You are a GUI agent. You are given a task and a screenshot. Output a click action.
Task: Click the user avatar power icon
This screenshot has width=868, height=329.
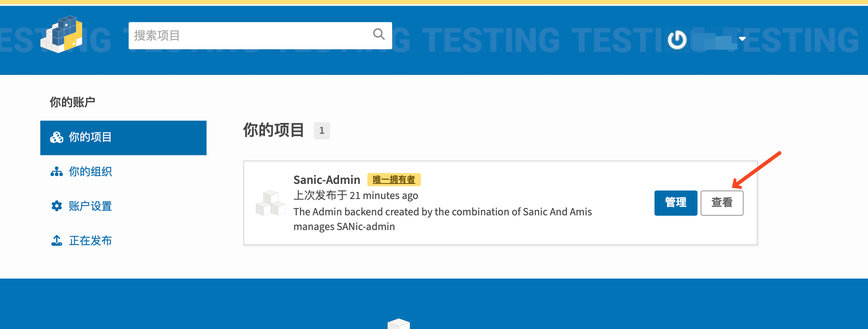[677, 40]
